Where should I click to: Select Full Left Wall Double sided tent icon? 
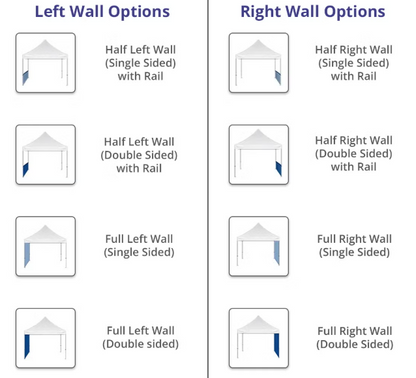tap(46, 338)
